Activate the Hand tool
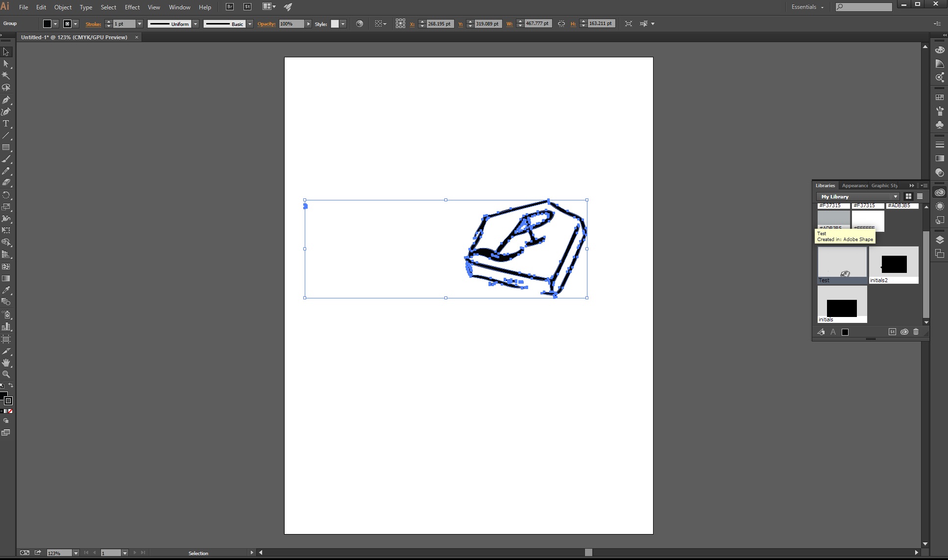948x560 pixels. (6, 363)
